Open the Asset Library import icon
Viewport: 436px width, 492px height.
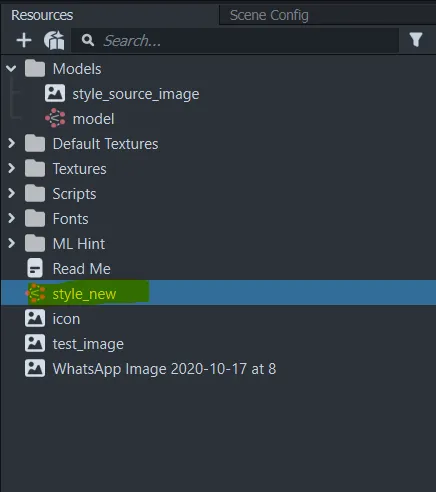(54, 40)
